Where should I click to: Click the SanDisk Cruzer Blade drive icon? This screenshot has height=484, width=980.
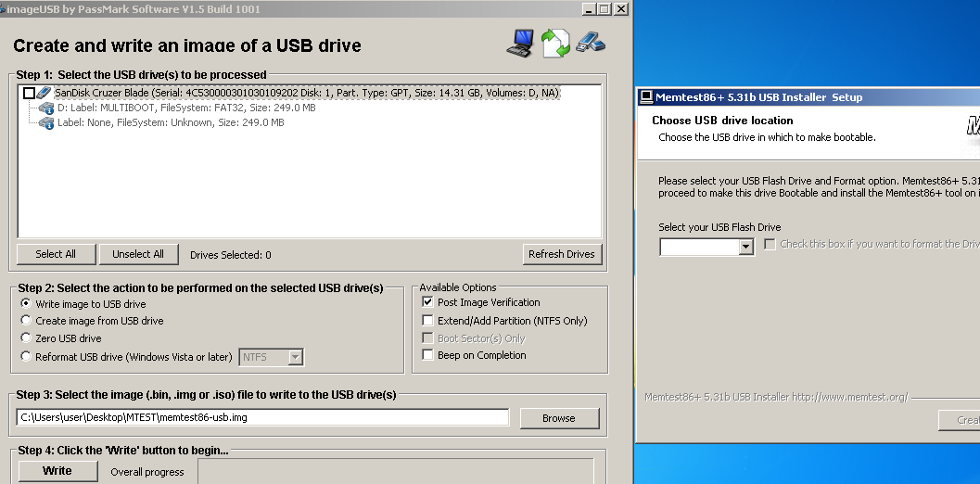44,93
